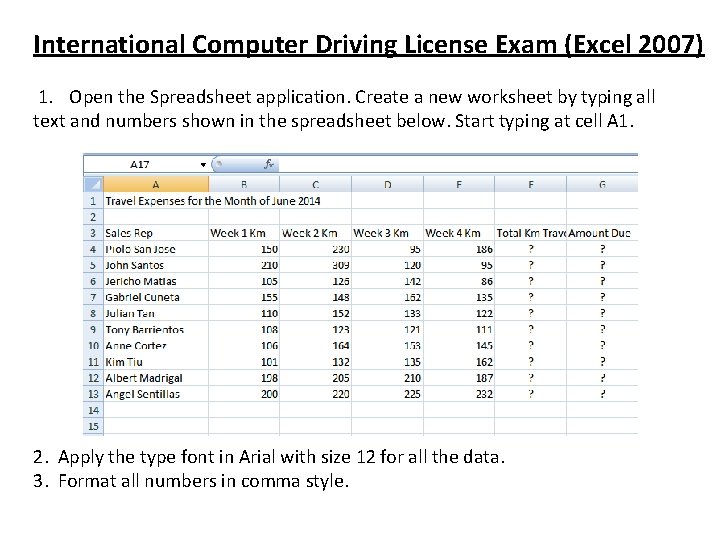
Task: Select the cell 'Kim Tiu'
Action: (x=156, y=362)
